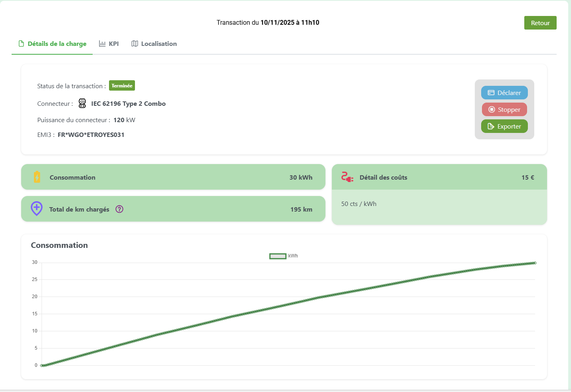The width and height of the screenshot is (571, 392).
Task: Switch to the Localisation tab
Action: (159, 44)
